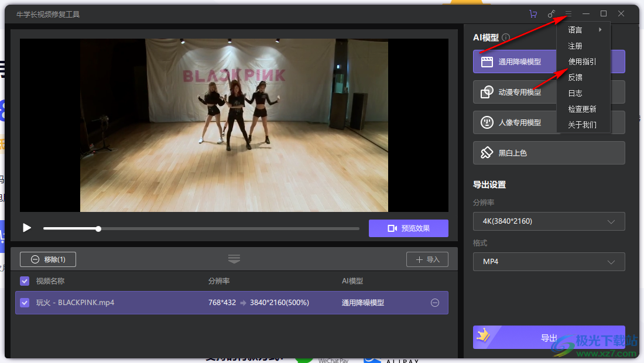644x363 pixels.
Task: Click the info icon beside AI模型
Action: pyautogui.click(x=506, y=37)
